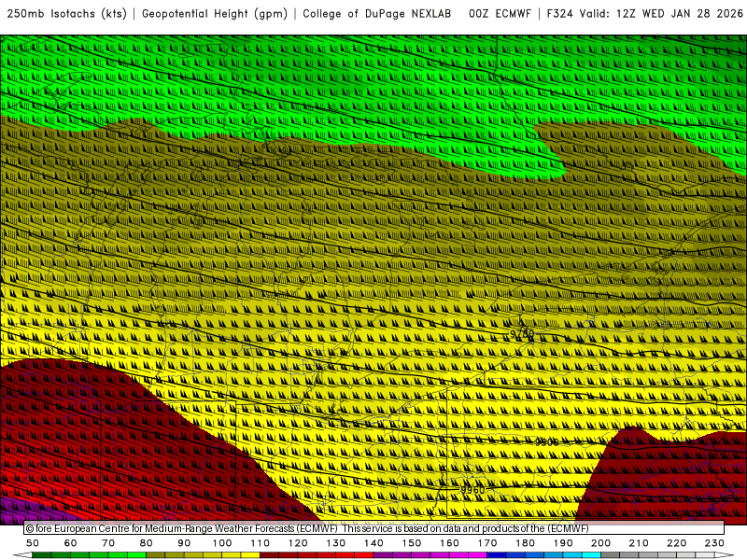Viewport: 747px width, 560px height.
Task: Click the color bar label '110'
Action: [x=261, y=543]
